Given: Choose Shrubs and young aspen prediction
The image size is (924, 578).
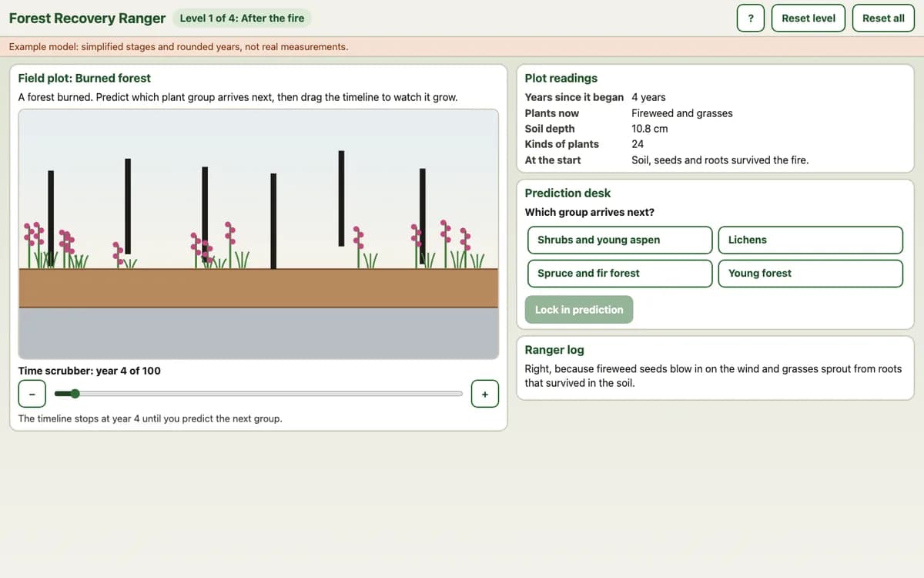Looking at the screenshot, I should click(x=620, y=240).
